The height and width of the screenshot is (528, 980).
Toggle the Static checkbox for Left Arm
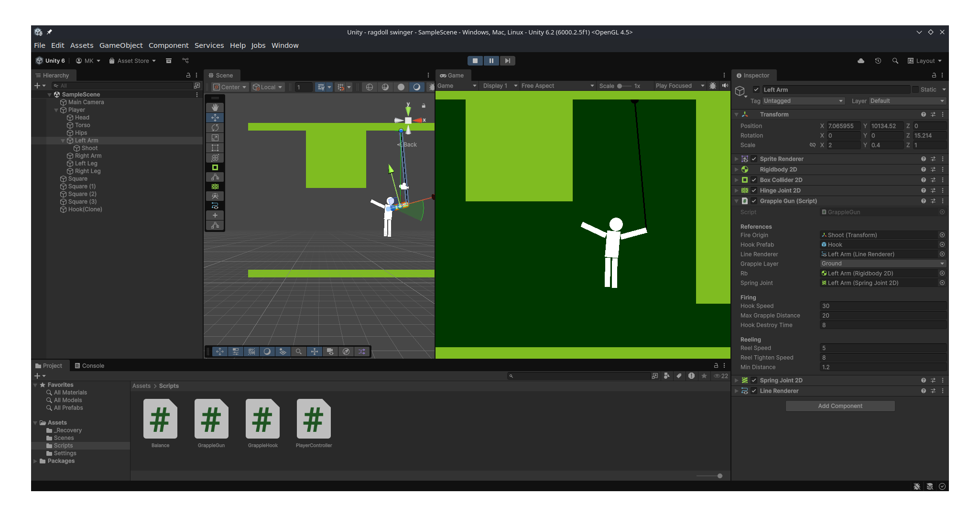click(x=915, y=89)
